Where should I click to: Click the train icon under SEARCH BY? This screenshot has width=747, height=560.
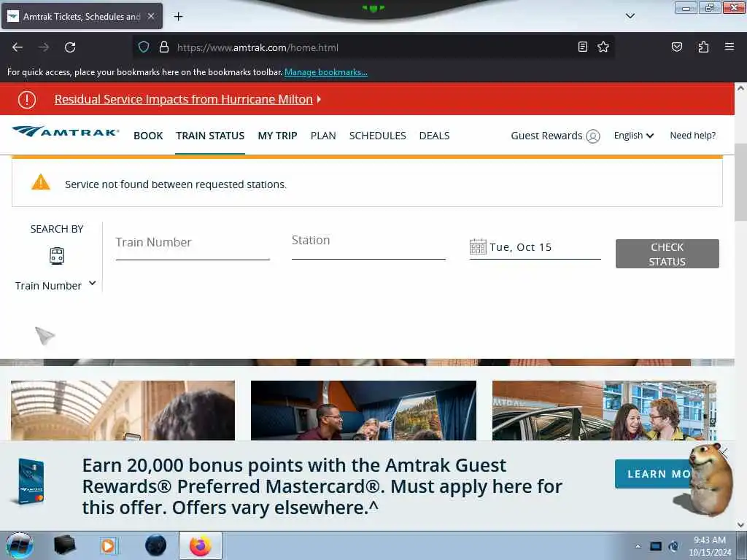[x=57, y=256]
